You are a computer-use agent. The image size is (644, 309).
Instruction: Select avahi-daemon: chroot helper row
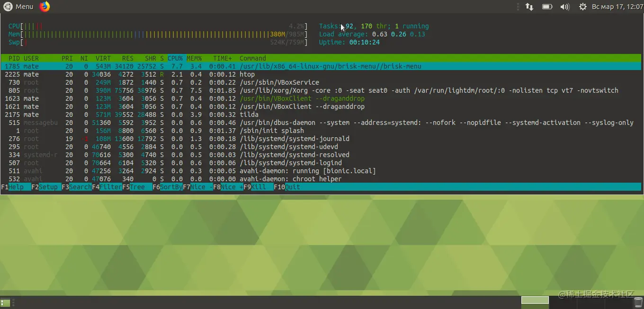coord(321,179)
